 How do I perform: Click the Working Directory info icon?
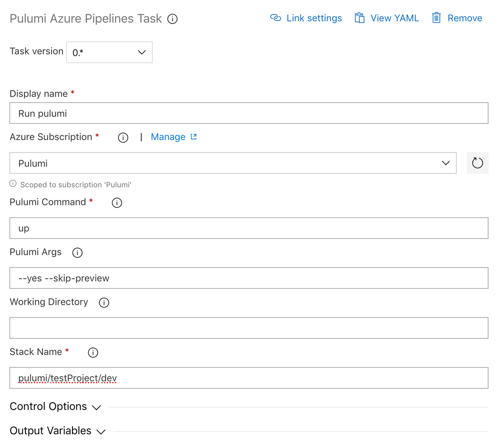click(x=104, y=302)
